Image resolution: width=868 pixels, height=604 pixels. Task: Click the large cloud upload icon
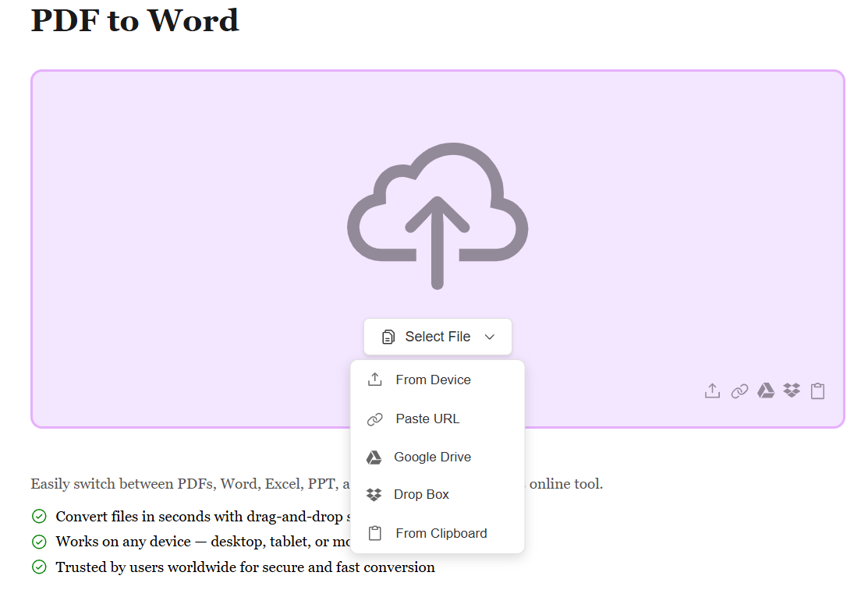tap(438, 215)
